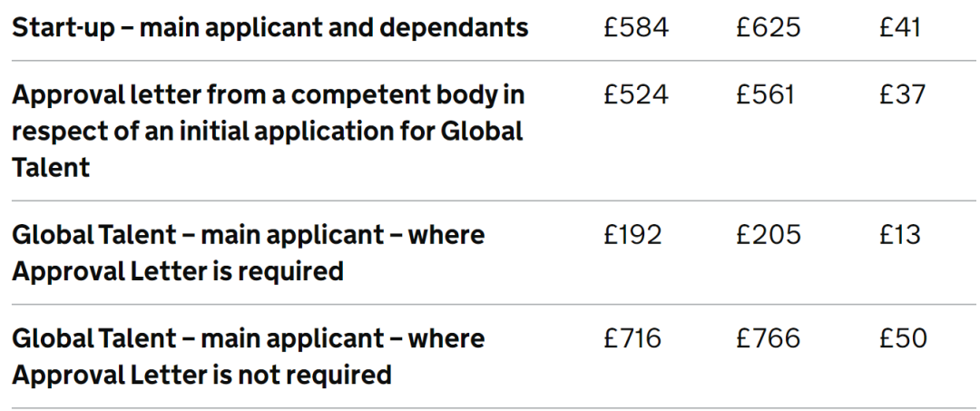Click the £205 fee amount
Screen dimensions: 980x411
click(x=768, y=235)
